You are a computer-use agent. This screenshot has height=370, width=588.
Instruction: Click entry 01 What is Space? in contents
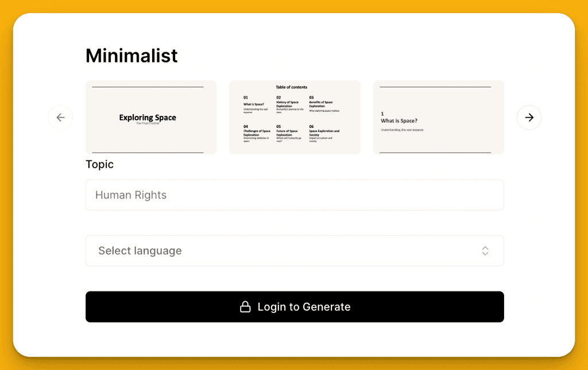255,104
